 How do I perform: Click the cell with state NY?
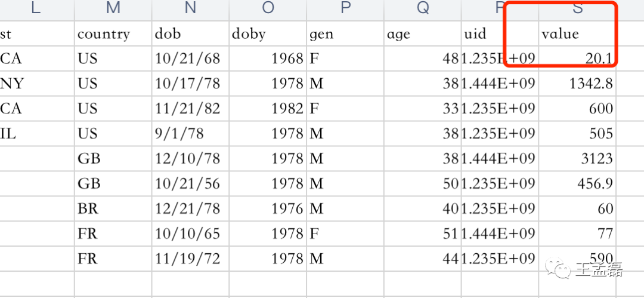coord(37,84)
